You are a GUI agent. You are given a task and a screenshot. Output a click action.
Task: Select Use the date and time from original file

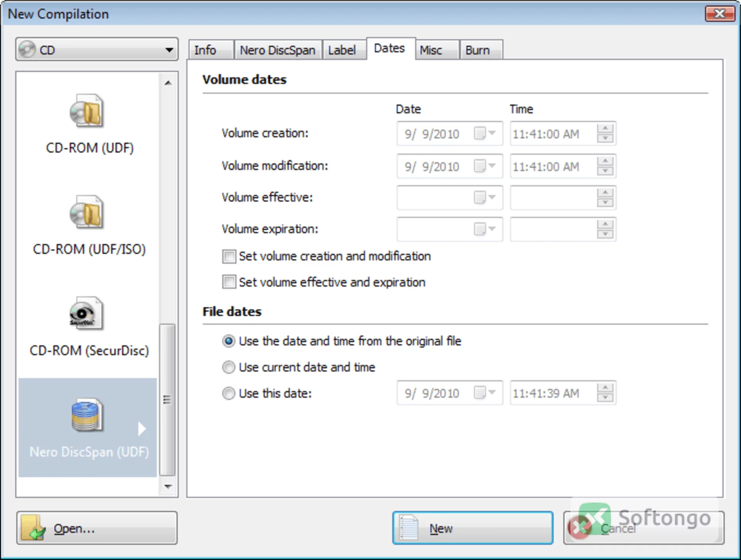point(229,341)
